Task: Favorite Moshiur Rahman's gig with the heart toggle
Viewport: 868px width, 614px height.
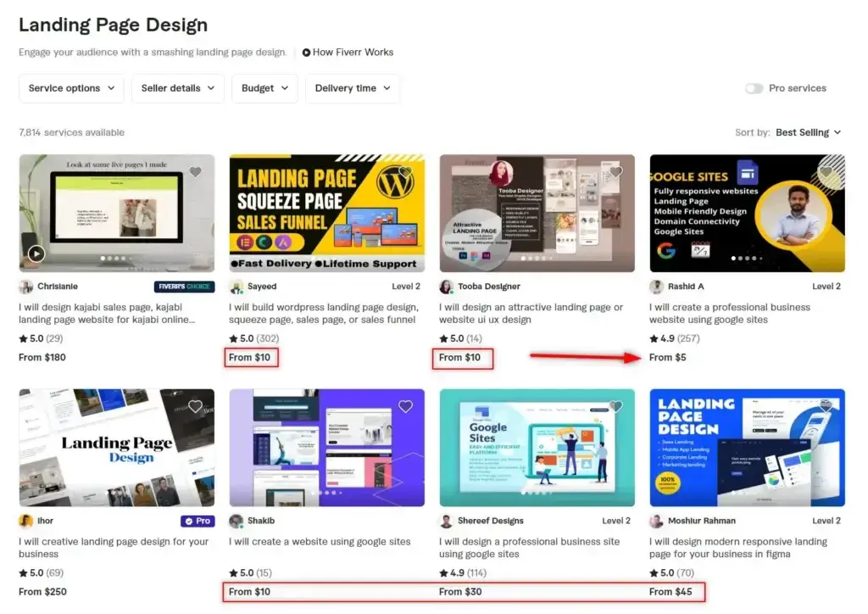Action: coord(826,406)
